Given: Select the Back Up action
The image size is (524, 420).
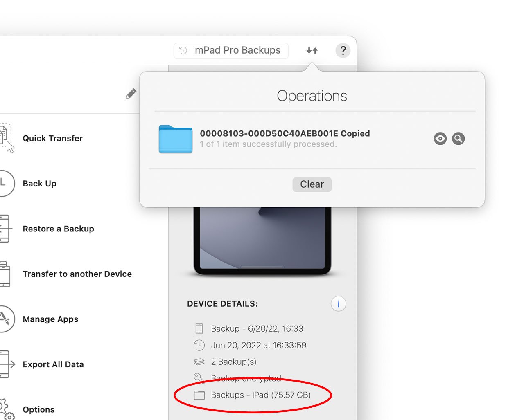Looking at the screenshot, I should pyautogui.click(x=39, y=184).
